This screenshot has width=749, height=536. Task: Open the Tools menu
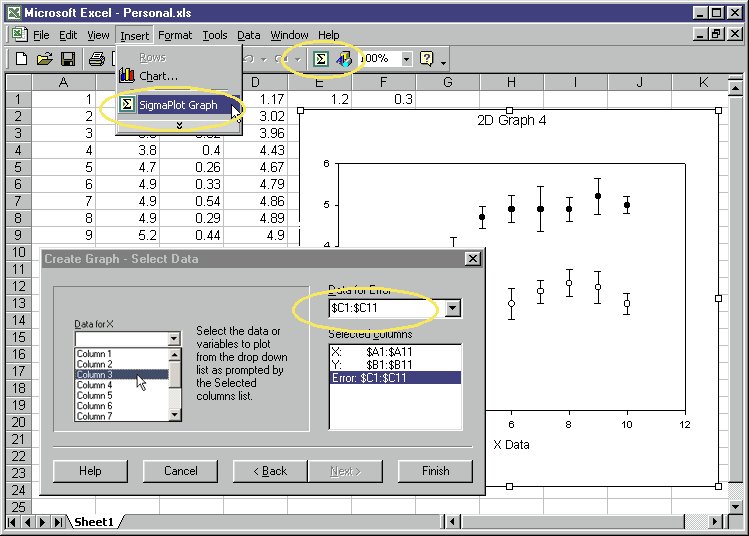214,35
